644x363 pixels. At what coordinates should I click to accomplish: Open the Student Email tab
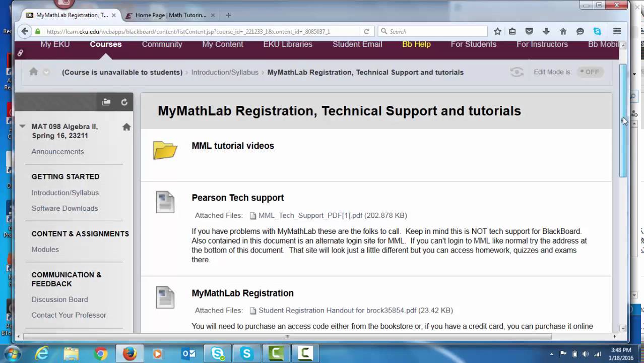pyautogui.click(x=357, y=44)
